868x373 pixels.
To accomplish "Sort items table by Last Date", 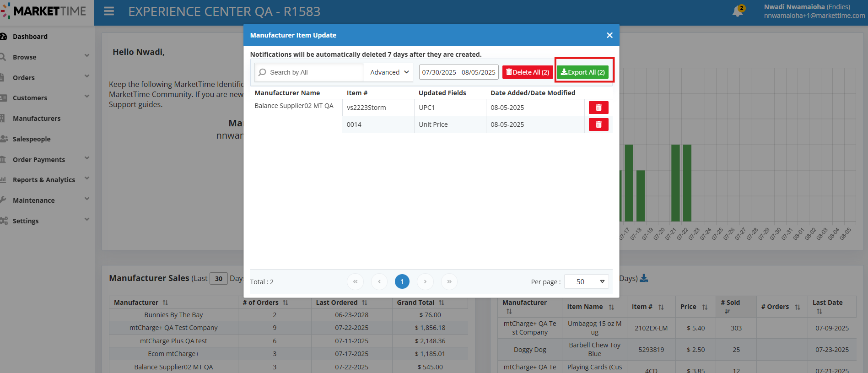I will (x=819, y=311).
